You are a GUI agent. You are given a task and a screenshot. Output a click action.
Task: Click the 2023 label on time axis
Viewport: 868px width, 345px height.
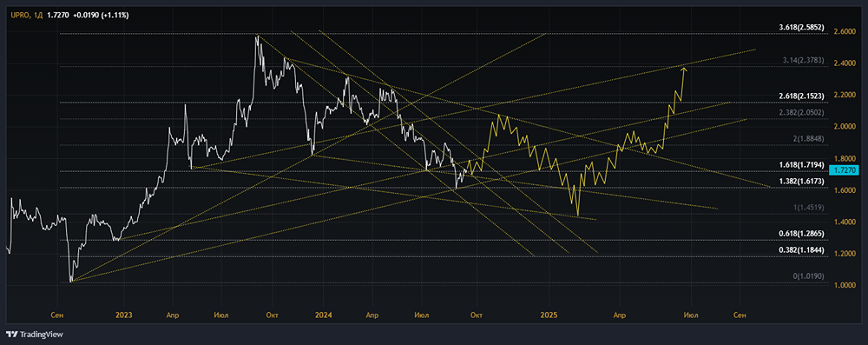(124, 315)
